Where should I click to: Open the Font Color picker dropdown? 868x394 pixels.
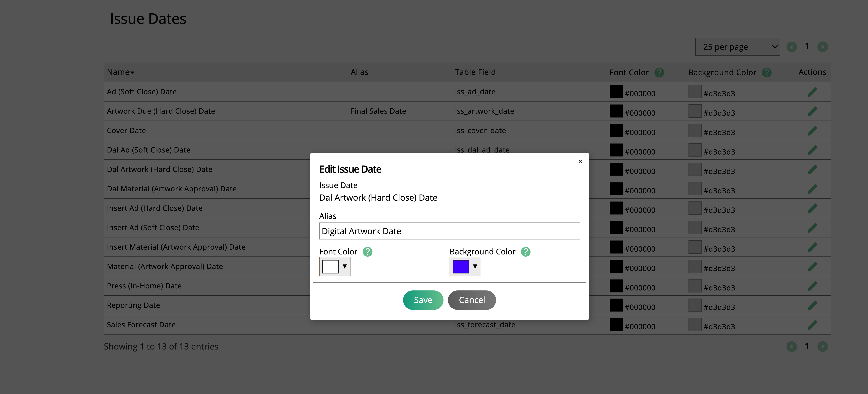pos(335,267)
